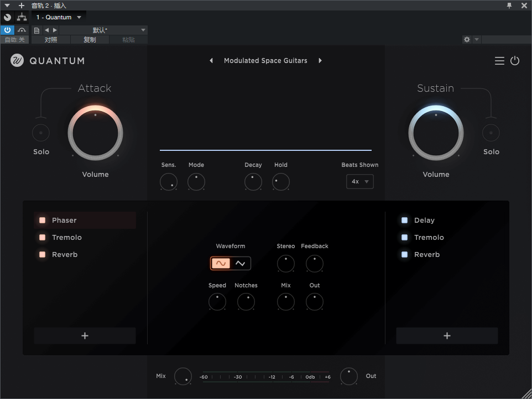Click the automation mode curve icon
Screen dimensions: 532x399
(22, 30)
